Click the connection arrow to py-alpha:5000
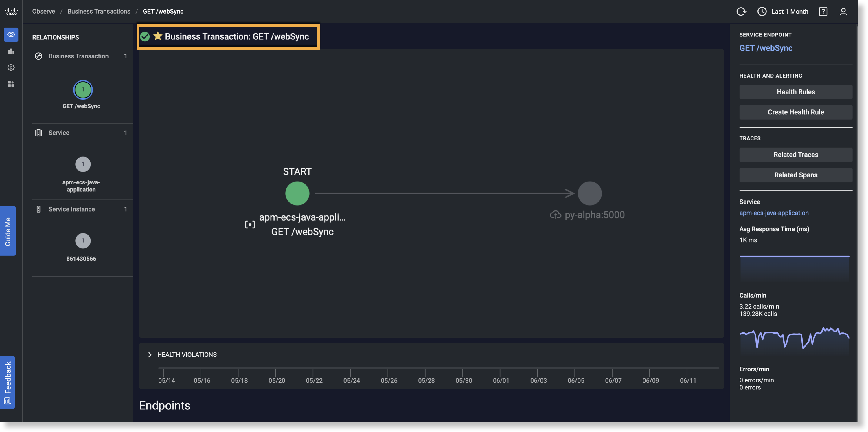 [444, 193]
